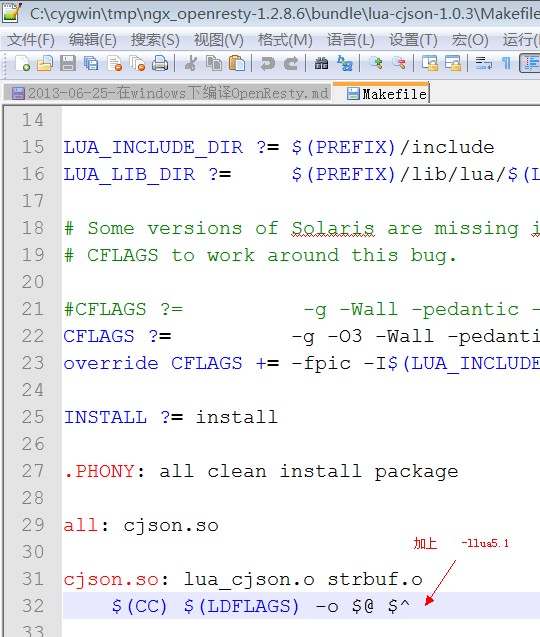Screen dimensions: 540x637
Task: Click the Paste clipboard toolbar icon
Action: [237, 64]
